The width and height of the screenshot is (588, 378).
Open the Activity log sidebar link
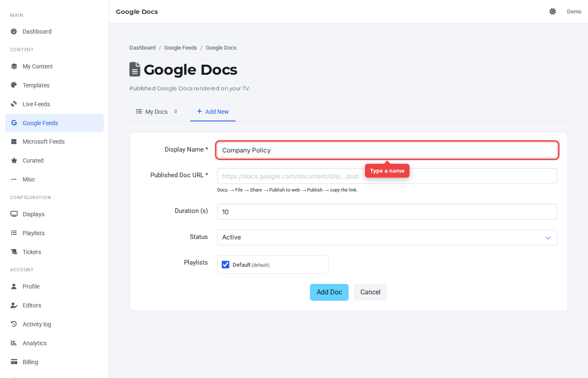54,324
